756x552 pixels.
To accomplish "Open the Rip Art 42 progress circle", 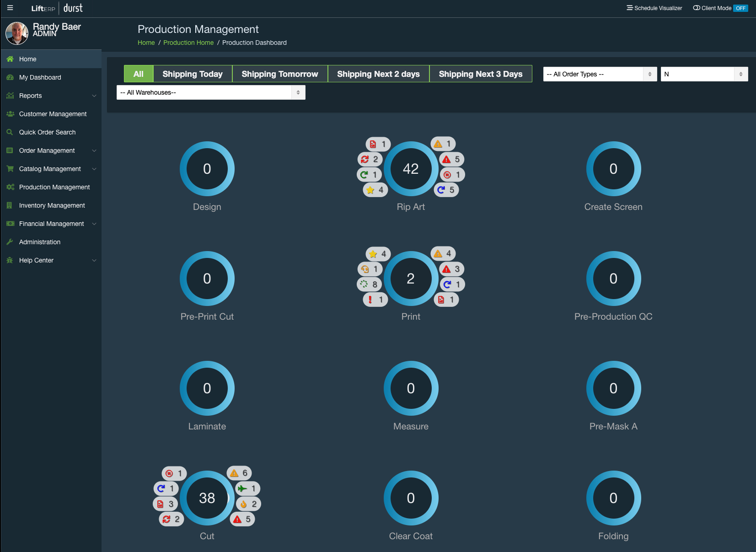I will pyautogui.click(x=411, y=169).
